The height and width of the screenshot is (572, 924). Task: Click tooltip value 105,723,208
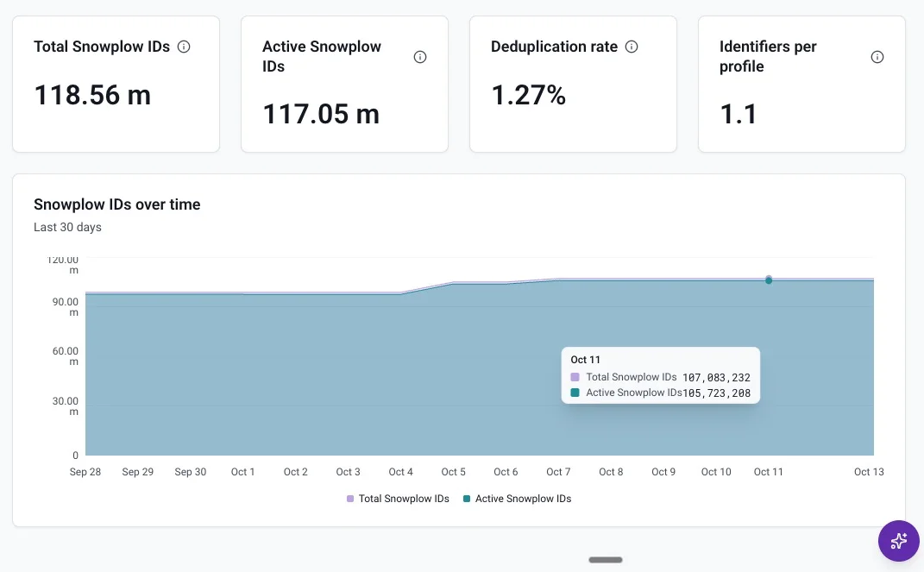click(x=717, y=393)
